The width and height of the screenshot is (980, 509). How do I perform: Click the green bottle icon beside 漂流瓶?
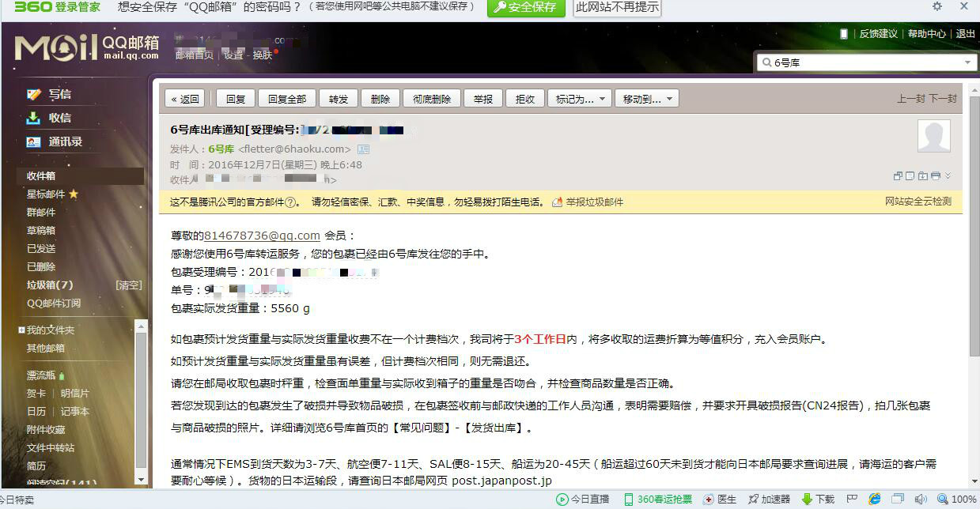pos(62,375)
